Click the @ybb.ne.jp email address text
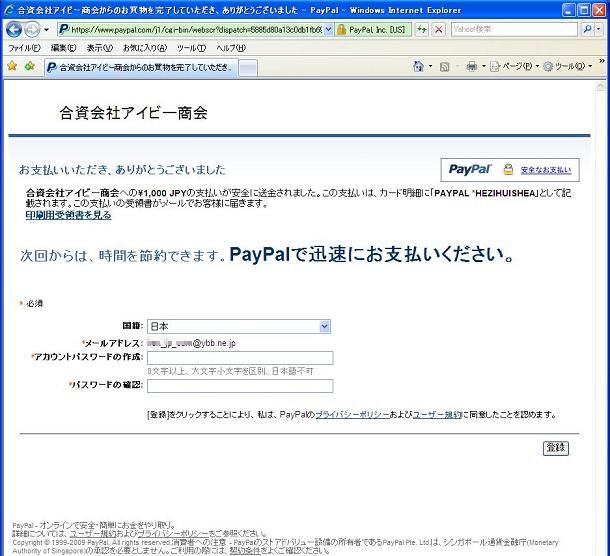Screen dimensions: 610x556 click(191, 343)
